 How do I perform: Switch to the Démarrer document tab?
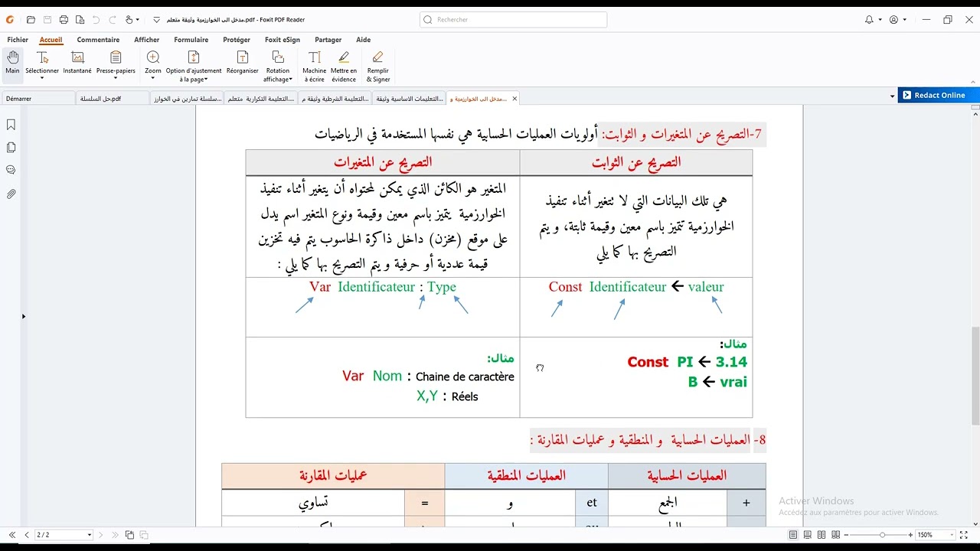coord(38,99)
